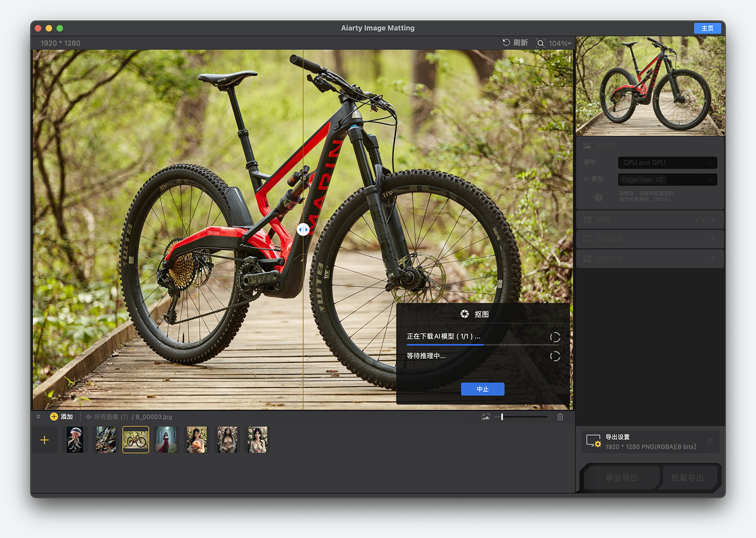Expand the 细调优化 section with plus
This screenshot has height=538, width=756.
point(712,259)
